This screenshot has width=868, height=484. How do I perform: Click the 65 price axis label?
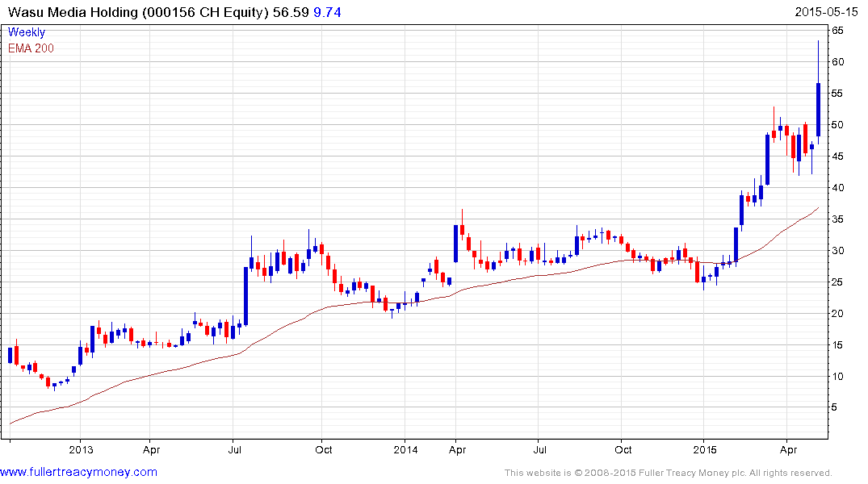tap(837, 31)
